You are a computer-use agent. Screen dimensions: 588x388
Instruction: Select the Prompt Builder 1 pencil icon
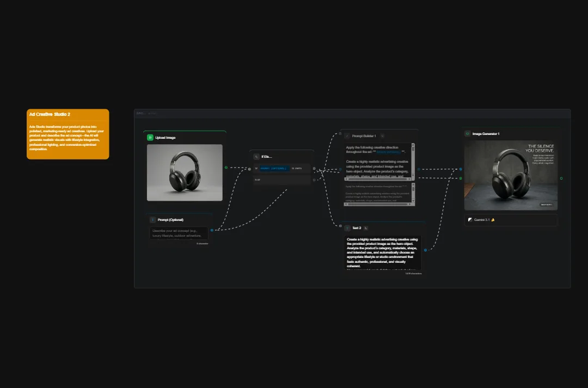click(x=348, y=136)
